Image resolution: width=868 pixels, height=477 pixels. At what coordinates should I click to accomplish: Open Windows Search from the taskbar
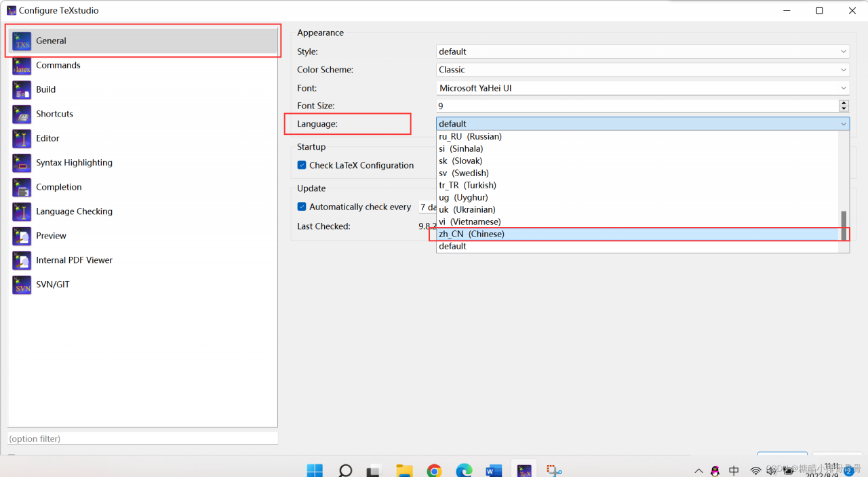tap(345, 470)
